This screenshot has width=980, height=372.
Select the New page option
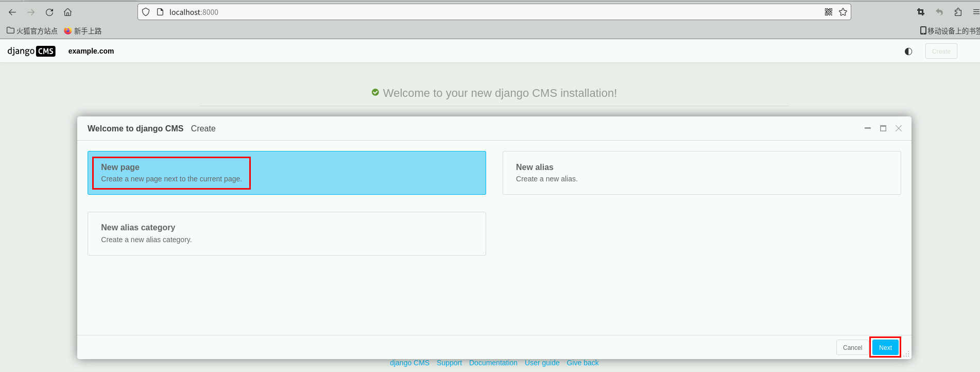click(x=287, y=173)
